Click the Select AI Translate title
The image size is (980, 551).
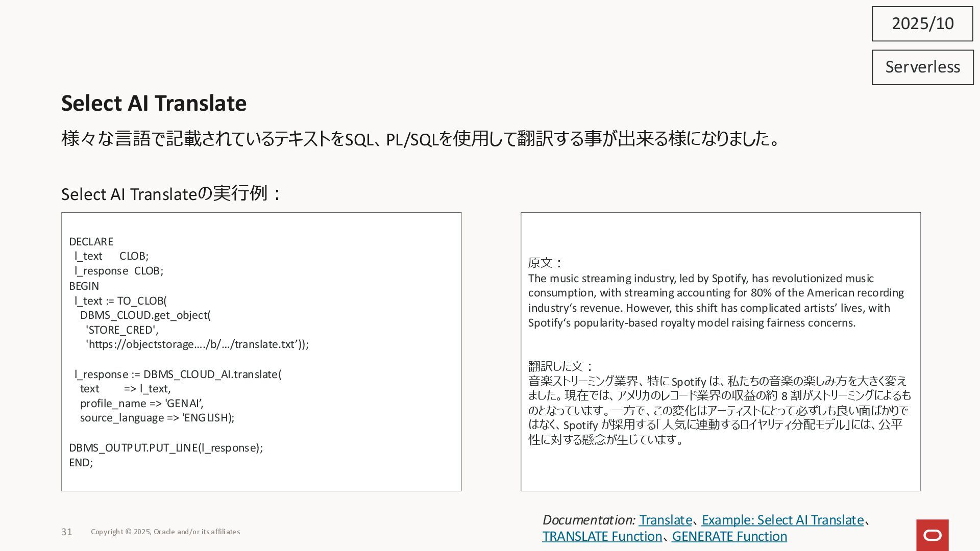coord(154,103)
